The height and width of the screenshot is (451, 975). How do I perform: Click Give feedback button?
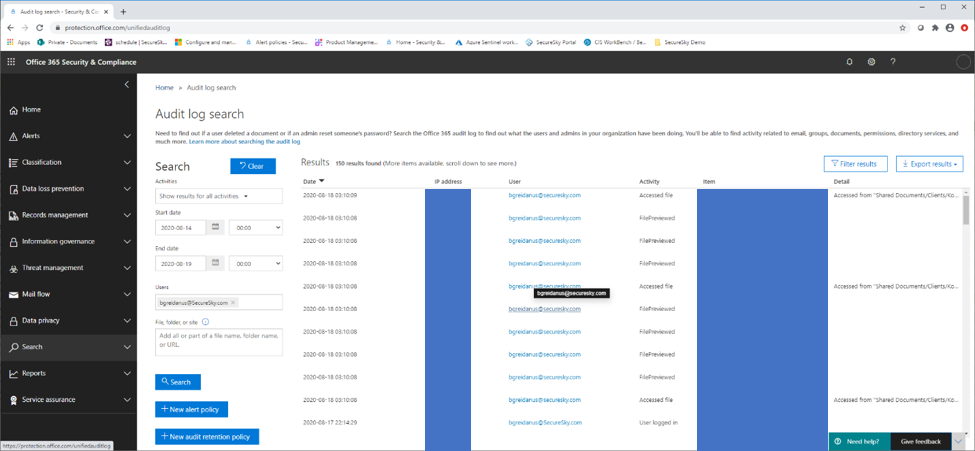(921, 442)
